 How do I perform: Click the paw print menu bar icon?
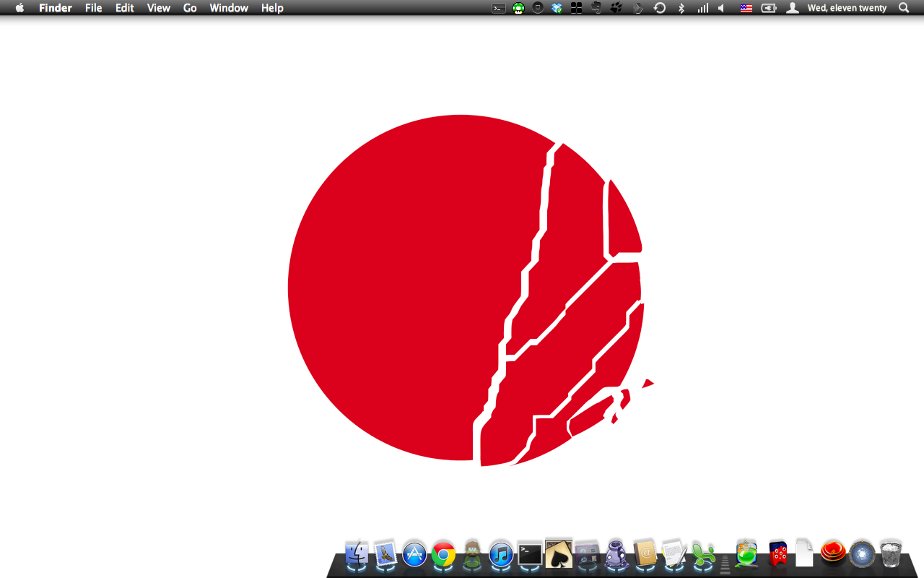tap(616, 8)
